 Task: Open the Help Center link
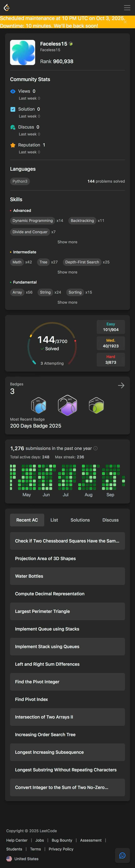pos(17,840)
